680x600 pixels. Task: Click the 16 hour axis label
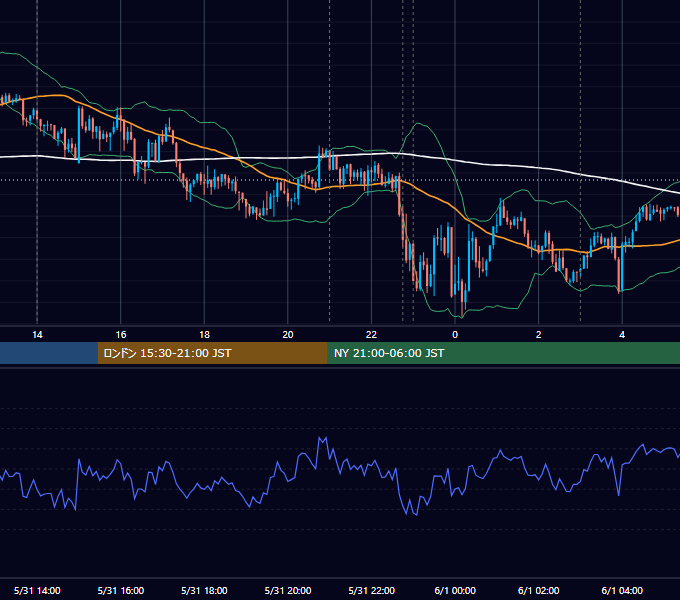click(121, 335)
